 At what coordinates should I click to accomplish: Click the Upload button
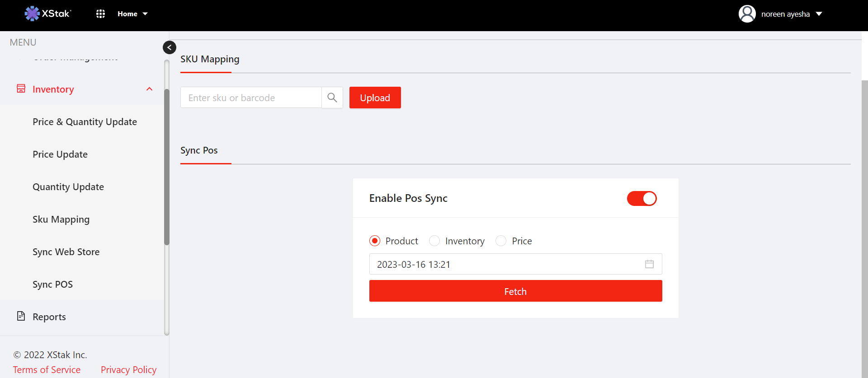tap(375, 98)
